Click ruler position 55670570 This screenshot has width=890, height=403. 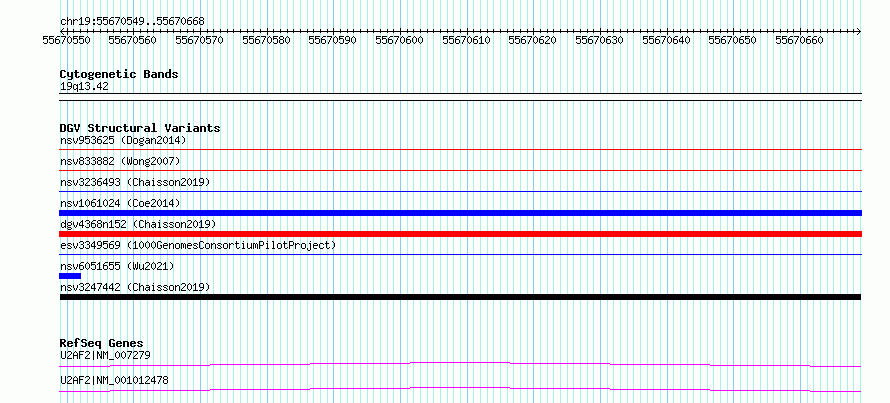pyautogui.click(x=199, y=40)
